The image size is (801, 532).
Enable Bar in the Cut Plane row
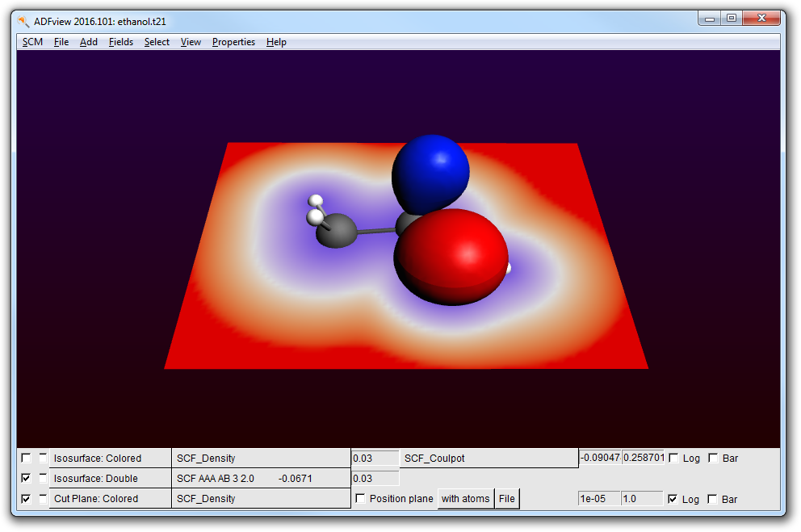tap(713, 500)
